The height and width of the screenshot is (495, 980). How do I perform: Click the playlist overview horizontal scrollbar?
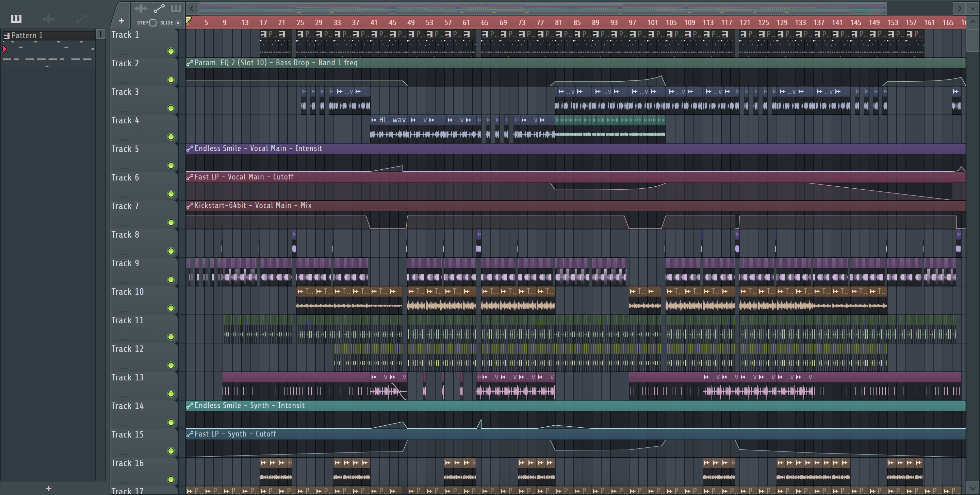click(x=543, y=8)
